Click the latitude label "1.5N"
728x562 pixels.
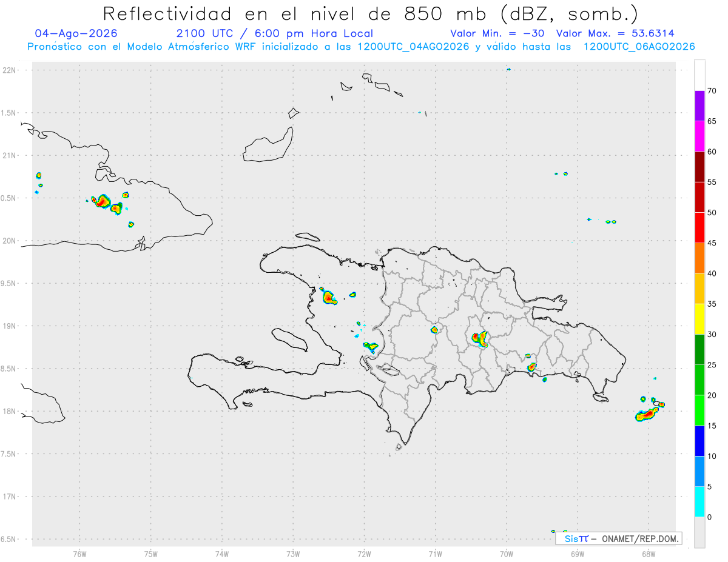coord(8,113)
